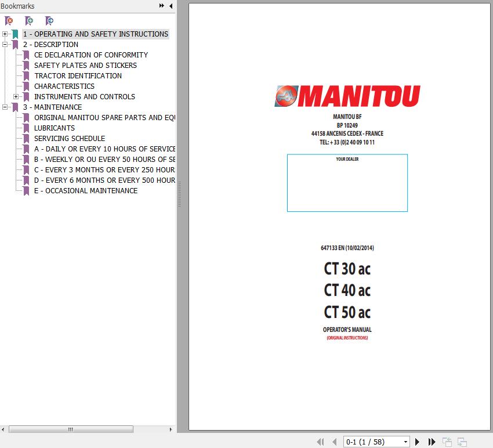The image size is (493, 448).
Task: Click the CT 40 ac model heading
Action: click(347, 290)
